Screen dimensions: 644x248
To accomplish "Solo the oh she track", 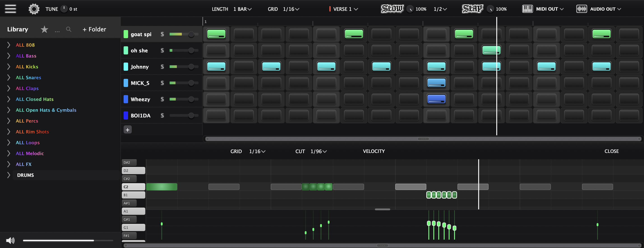I will 162,50.
